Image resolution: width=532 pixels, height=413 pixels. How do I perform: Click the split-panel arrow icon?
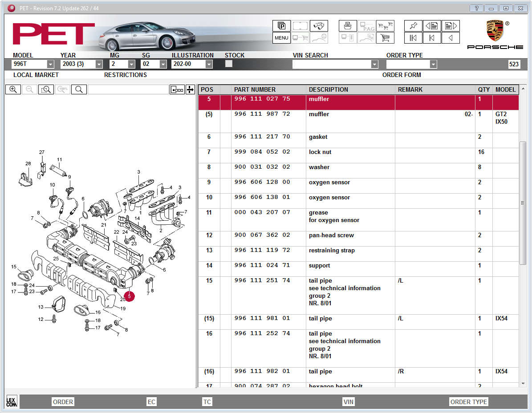click(x=191, y=89)
